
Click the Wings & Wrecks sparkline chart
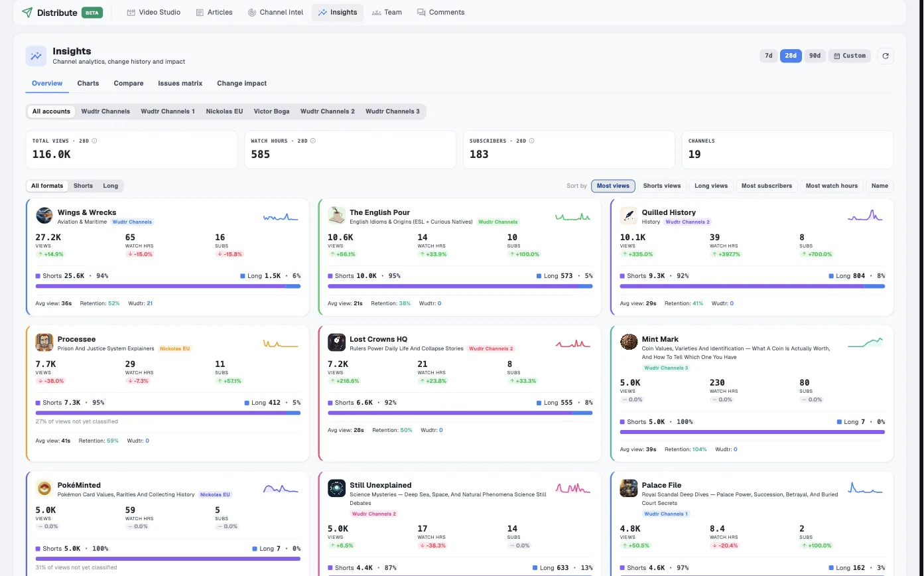tap(281, 216)
